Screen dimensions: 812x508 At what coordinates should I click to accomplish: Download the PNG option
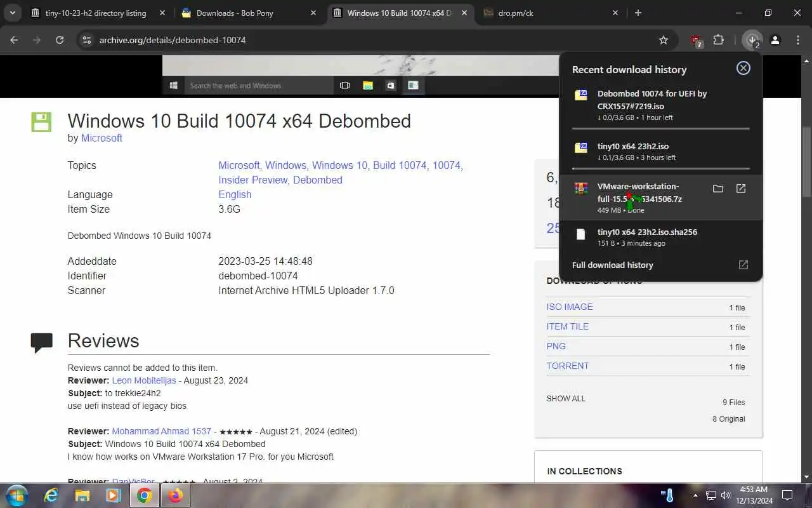[556, 346]
